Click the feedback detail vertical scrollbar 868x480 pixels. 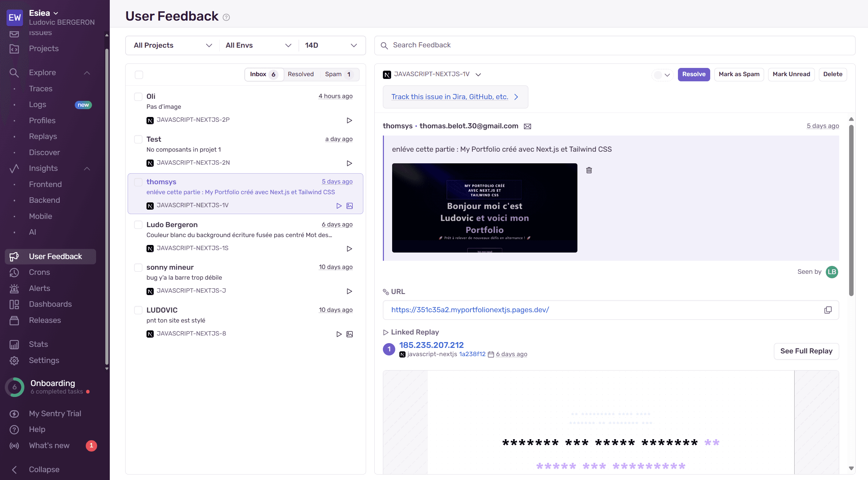851,210
